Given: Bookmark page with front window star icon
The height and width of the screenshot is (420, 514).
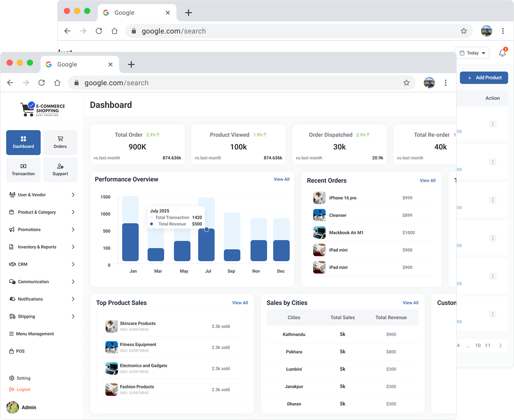Looking at the screenshot, I should [406, 83].
